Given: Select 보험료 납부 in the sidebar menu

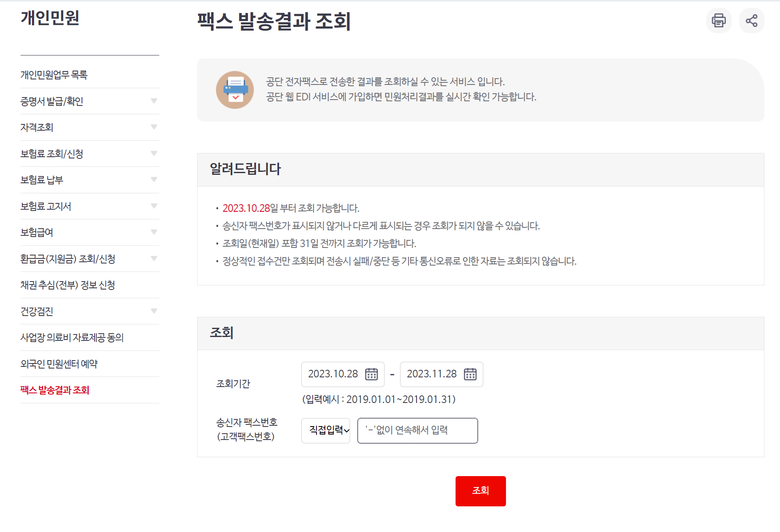Looking at the screenshot, I should 42,180.
